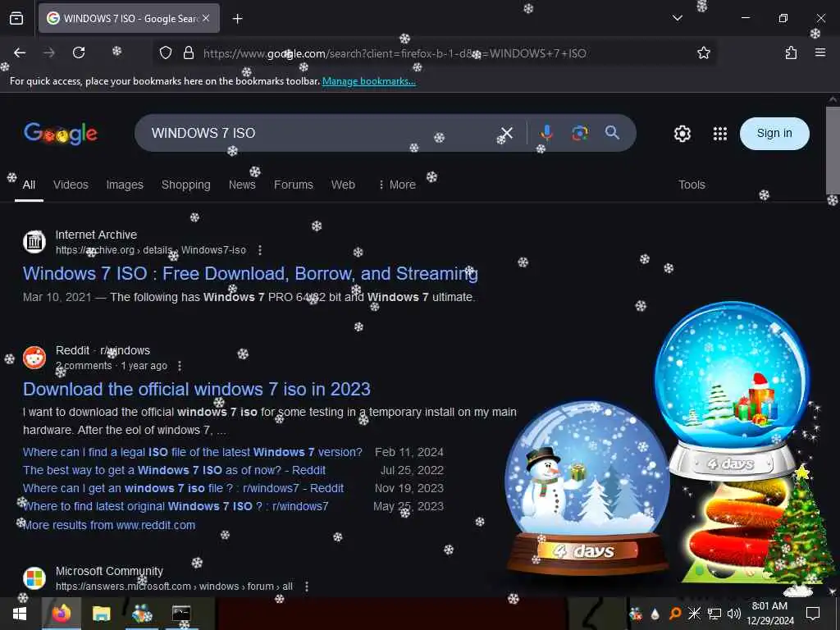The width and height of the screenshot is (840, 630).
Task: Open the Firefox hamburger application menu
Action: (819, 52)
